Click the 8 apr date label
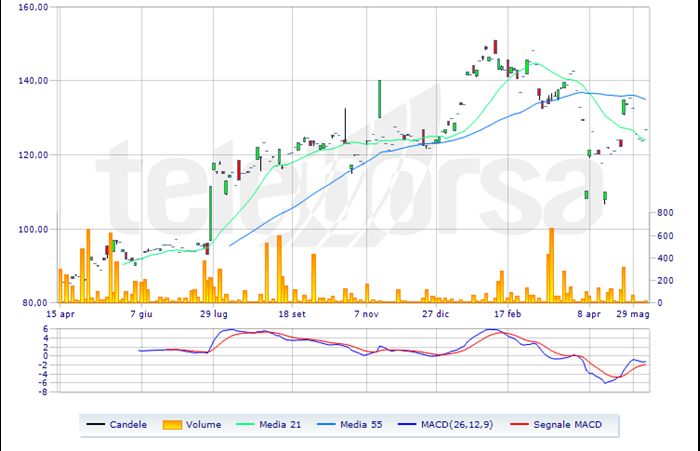The image size is (700, 451). pos(589,314)
